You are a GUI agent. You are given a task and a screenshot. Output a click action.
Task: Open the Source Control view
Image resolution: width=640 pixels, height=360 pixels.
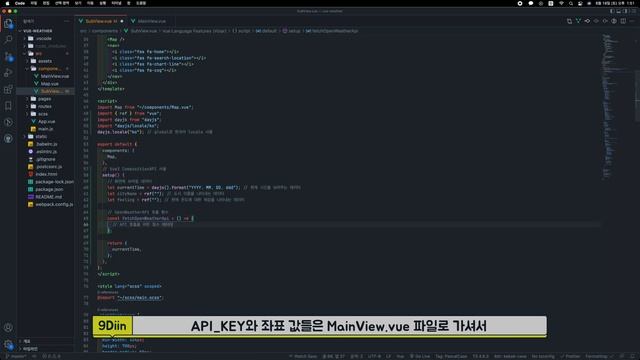8,57
